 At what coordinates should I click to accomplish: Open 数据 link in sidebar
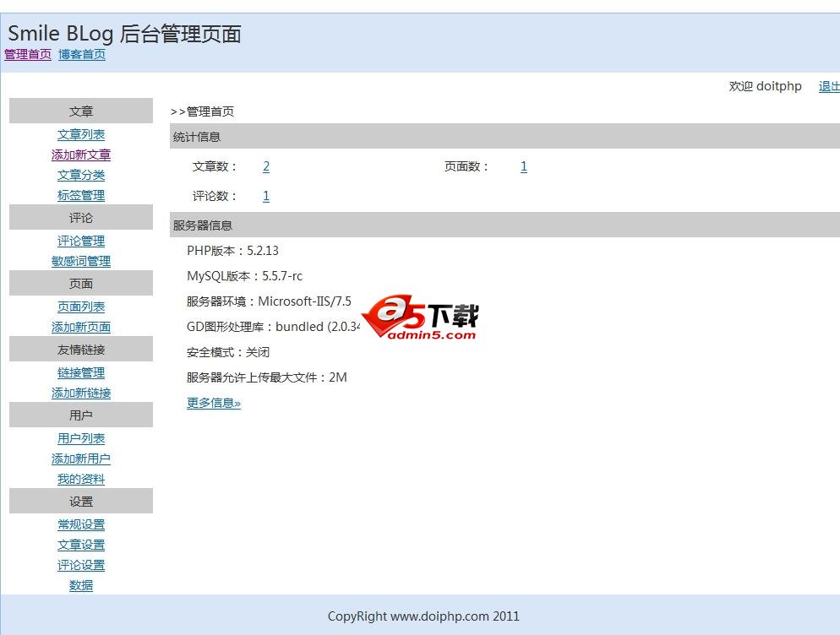tap(81, 586)
